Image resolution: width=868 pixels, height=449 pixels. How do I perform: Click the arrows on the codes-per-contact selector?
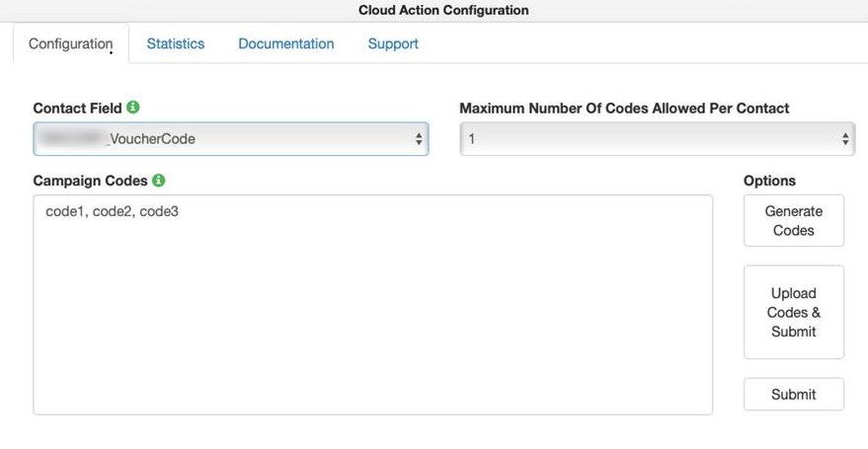(845, 140)
